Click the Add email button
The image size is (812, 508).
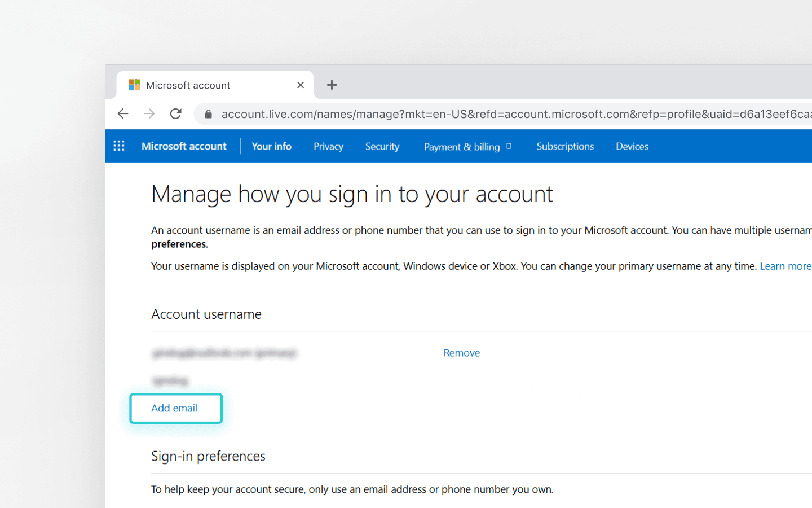pyautogui.click(x=175, y=408)
